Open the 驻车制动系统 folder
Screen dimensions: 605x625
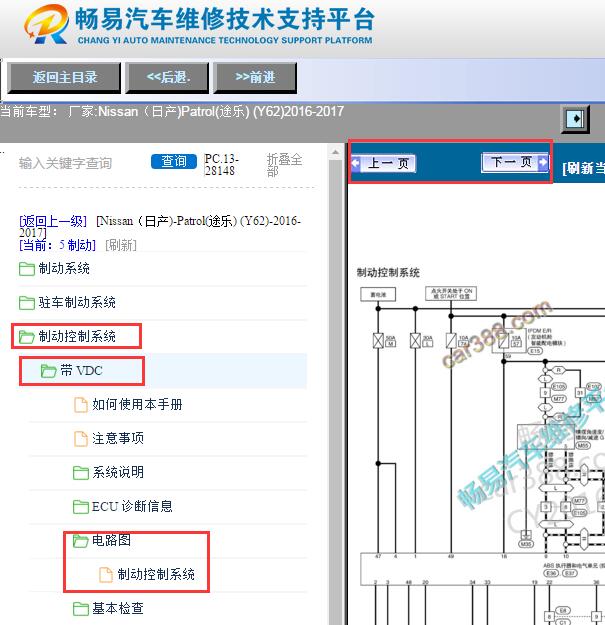pyautogui.click(x=77, y=303)
